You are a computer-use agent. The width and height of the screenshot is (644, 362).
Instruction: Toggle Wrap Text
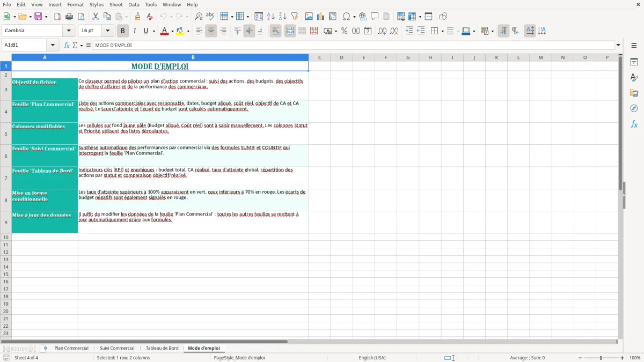[x=276, y=31]
